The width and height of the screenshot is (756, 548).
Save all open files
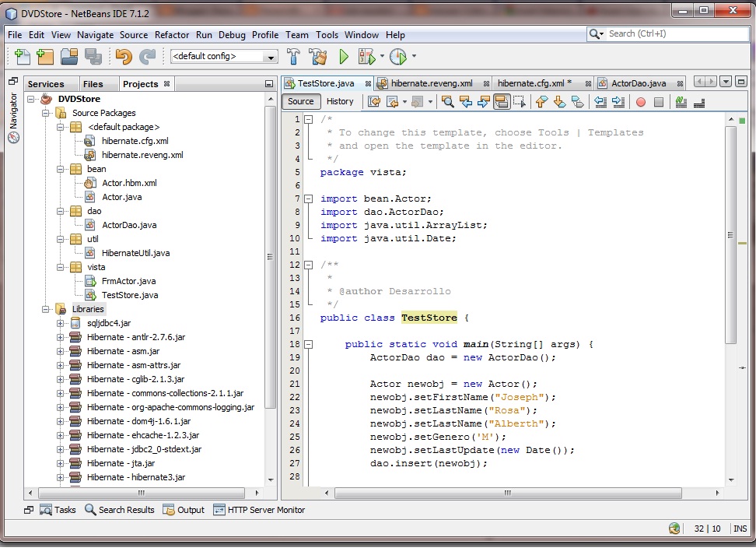tap(91, 56)
